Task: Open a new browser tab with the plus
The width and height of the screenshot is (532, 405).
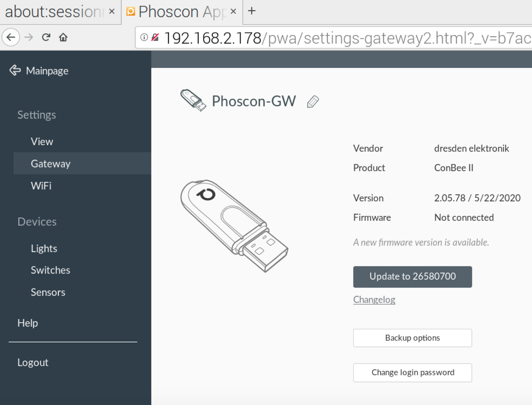Action: 251,11
